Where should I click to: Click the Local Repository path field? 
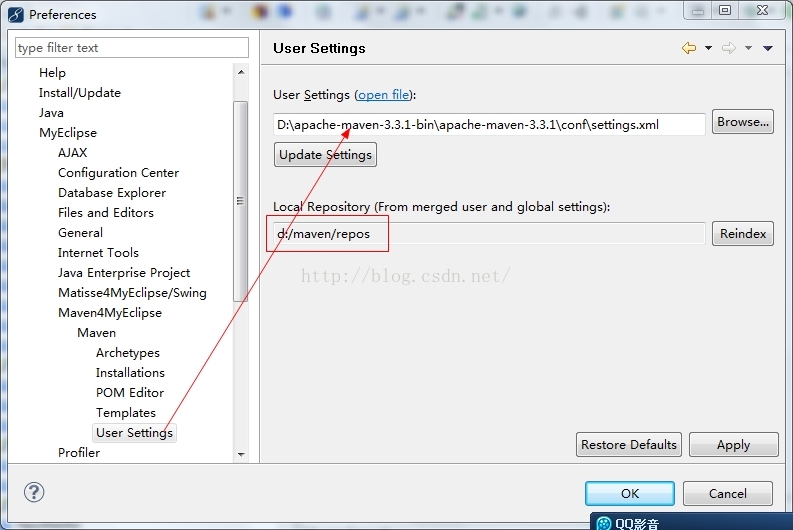click(489, 234)
